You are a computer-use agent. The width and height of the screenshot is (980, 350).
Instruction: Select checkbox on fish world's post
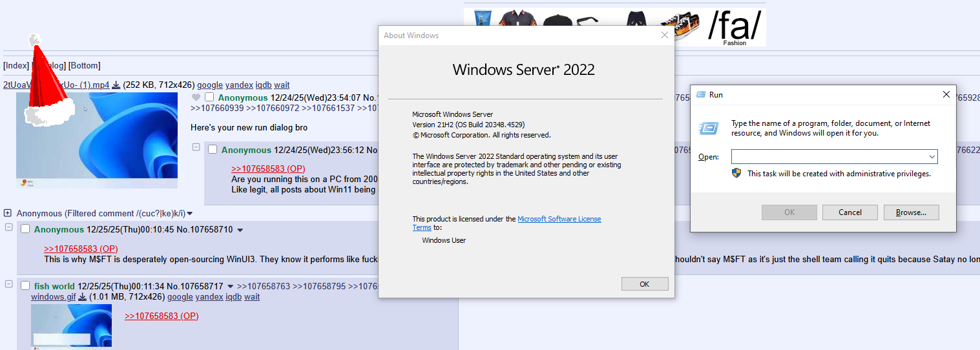[25, 285]
